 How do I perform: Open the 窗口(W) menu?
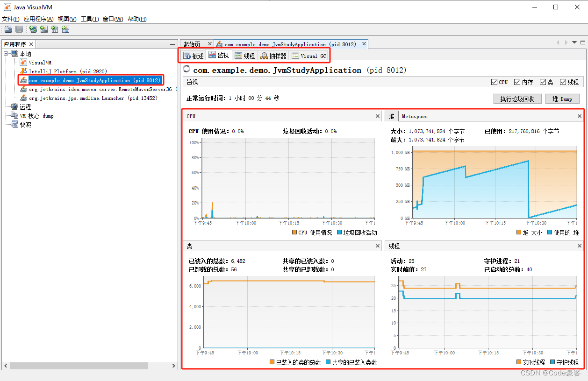tap(113, 19)
